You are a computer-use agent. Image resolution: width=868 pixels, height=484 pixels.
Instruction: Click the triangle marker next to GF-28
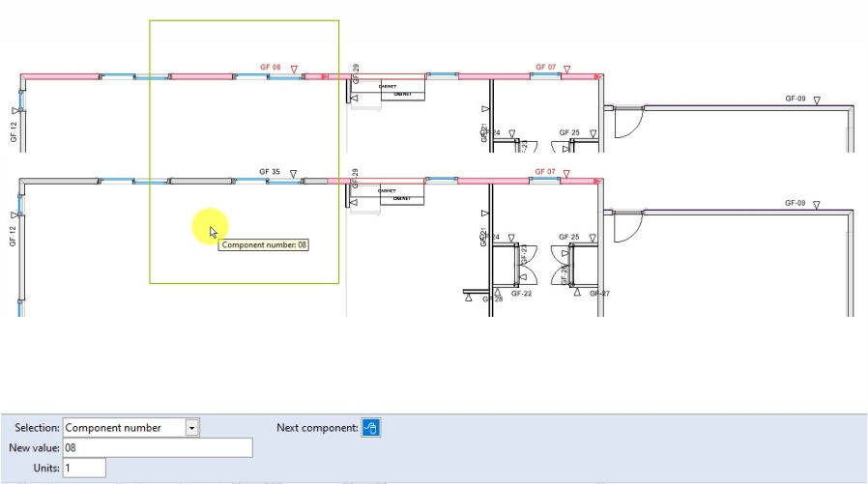tap(470, 299)
